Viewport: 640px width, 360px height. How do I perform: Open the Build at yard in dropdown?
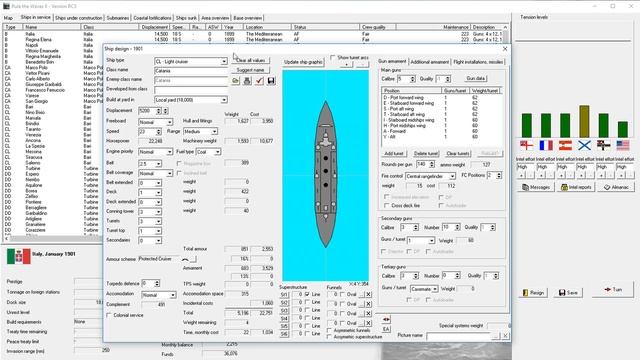(x=224, y=100)
